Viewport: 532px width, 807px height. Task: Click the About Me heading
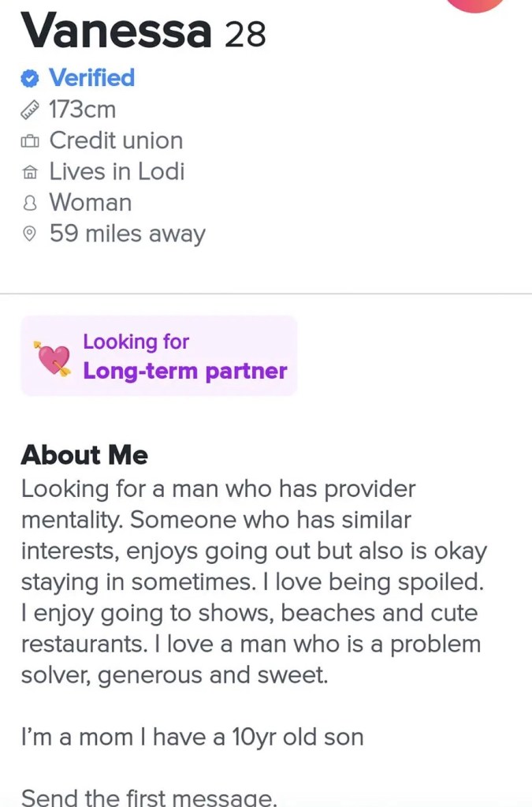coord(84,455)
